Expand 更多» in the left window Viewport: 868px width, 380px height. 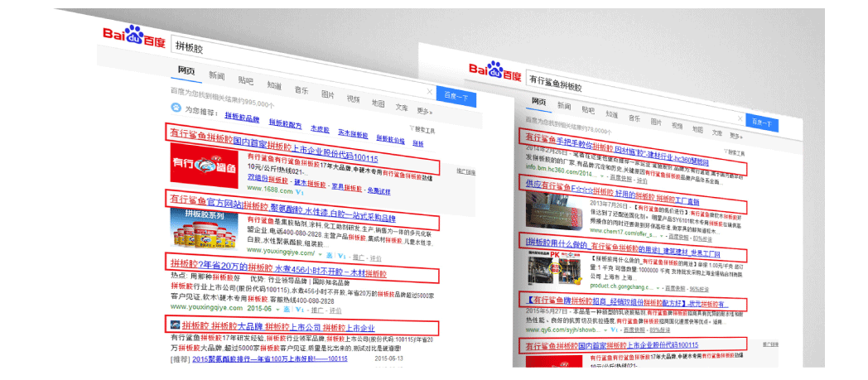click(x=425, y=111)
